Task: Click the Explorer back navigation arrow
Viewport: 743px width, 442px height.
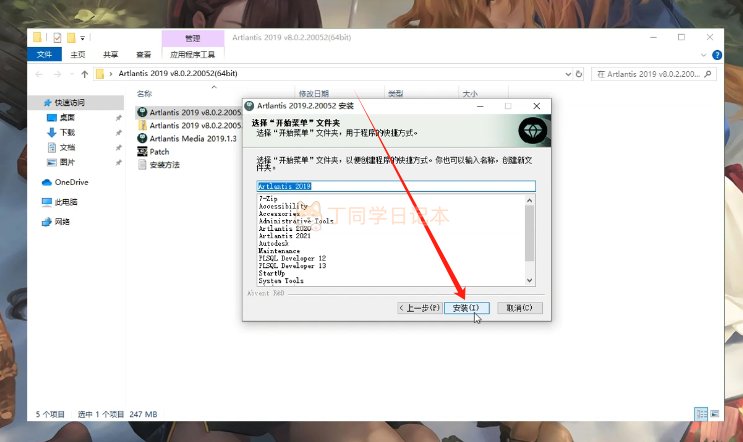Action: click(39, 74)
